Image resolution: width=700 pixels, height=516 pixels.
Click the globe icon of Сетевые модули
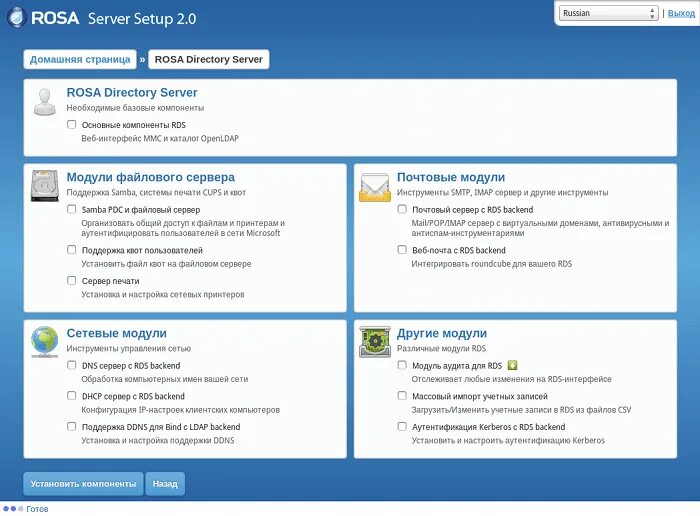tap(45, 341)
